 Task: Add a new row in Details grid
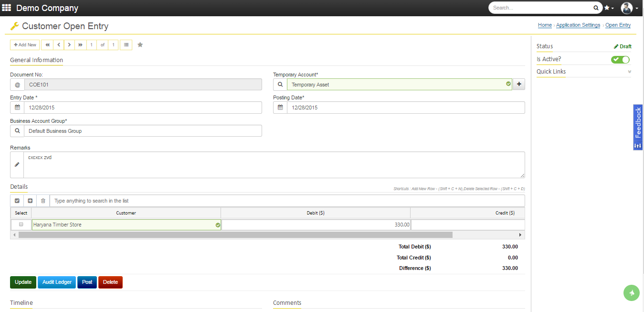pos(30,201)
